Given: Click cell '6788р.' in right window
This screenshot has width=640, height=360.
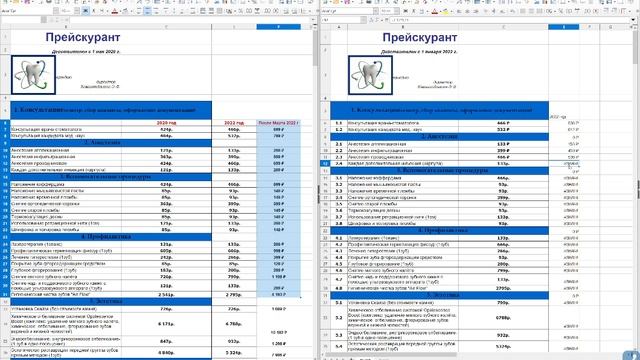Looking at the screenshot, I should 503,317.
